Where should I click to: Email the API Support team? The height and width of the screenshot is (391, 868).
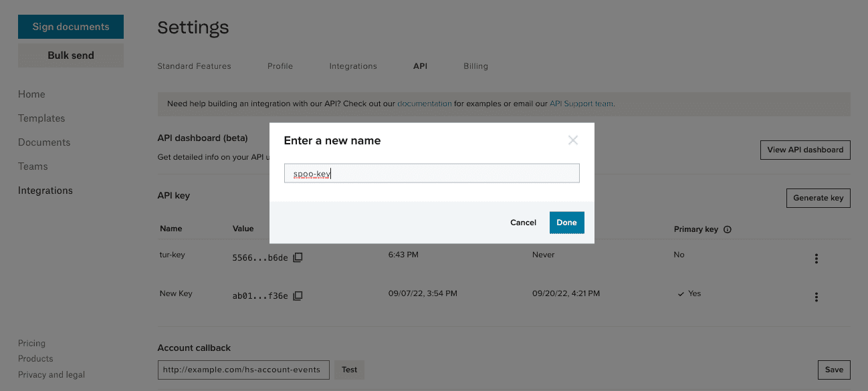coord(581,104)
